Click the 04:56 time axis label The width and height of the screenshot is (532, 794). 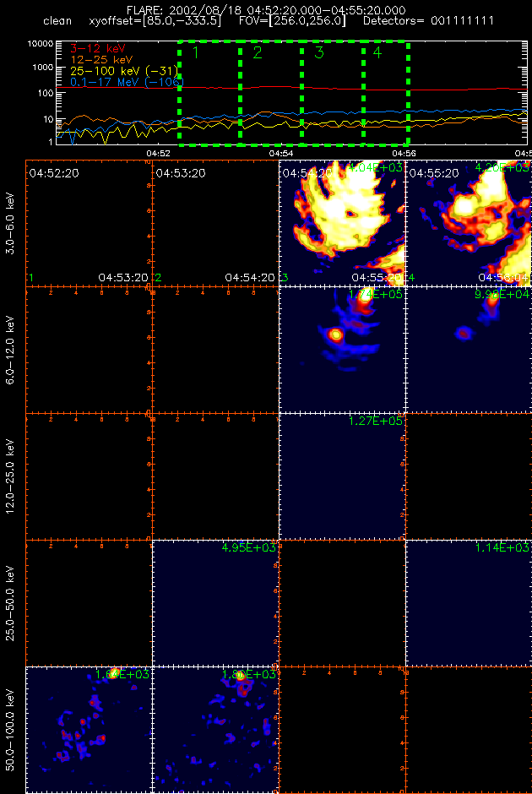click(404, 153)
